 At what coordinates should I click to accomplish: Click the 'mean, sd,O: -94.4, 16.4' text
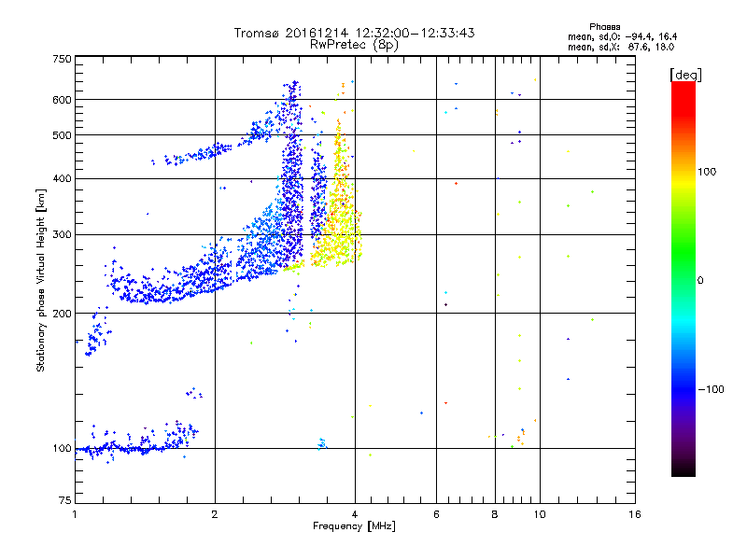622,36
